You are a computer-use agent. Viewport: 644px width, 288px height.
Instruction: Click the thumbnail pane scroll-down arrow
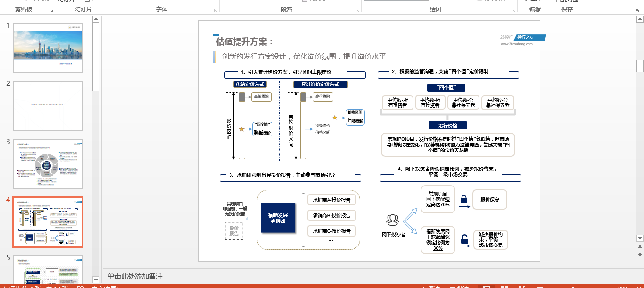pos(96,280)
